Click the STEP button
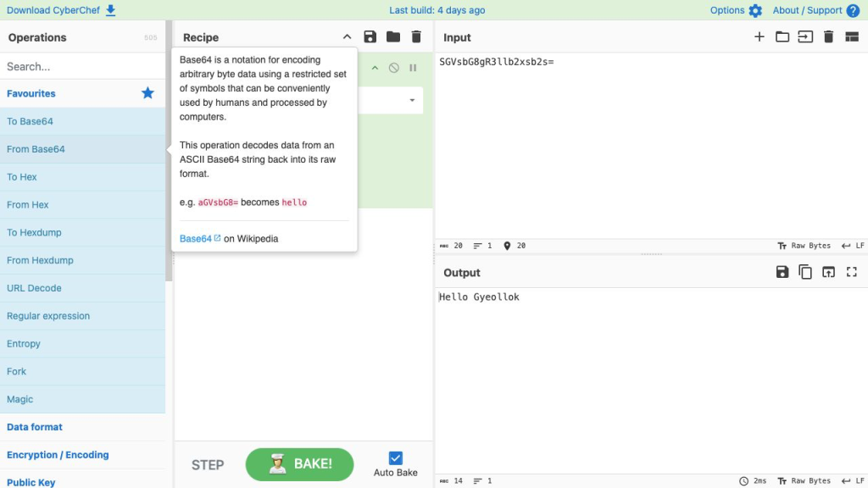The width and height of the screenshot is (868, 488). (x=208, y=465)
